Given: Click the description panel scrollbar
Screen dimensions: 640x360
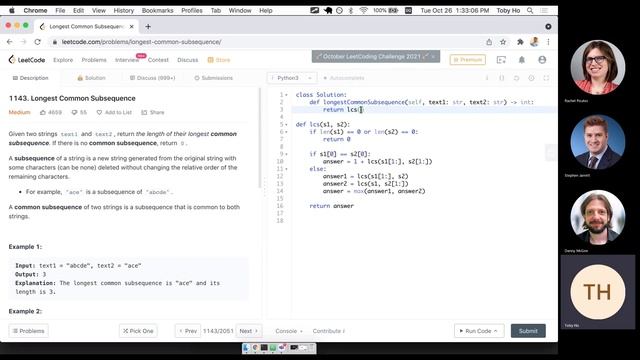Looking at the screenshot, I should 260,138.
